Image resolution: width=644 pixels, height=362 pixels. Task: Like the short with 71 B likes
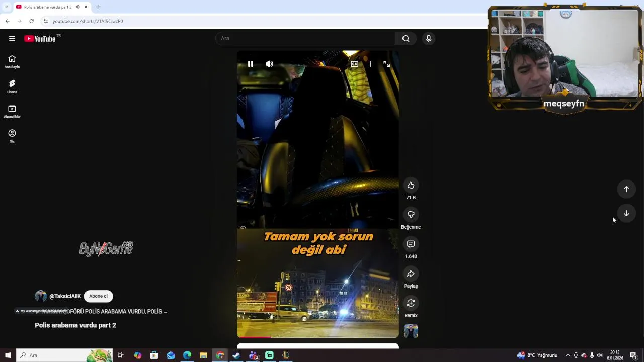[411, 185]
